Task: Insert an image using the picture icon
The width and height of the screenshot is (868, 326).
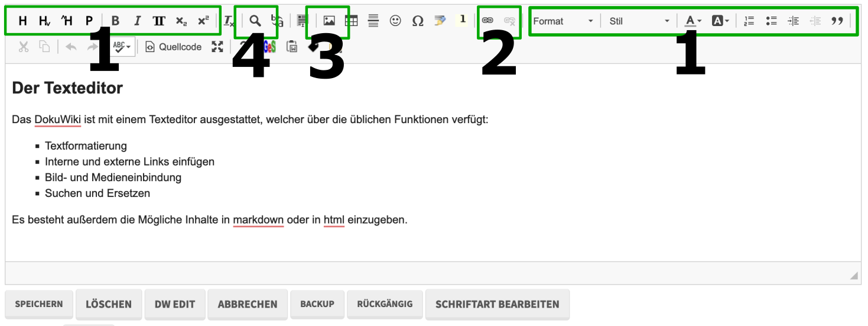Action: [x=329, y=21]
